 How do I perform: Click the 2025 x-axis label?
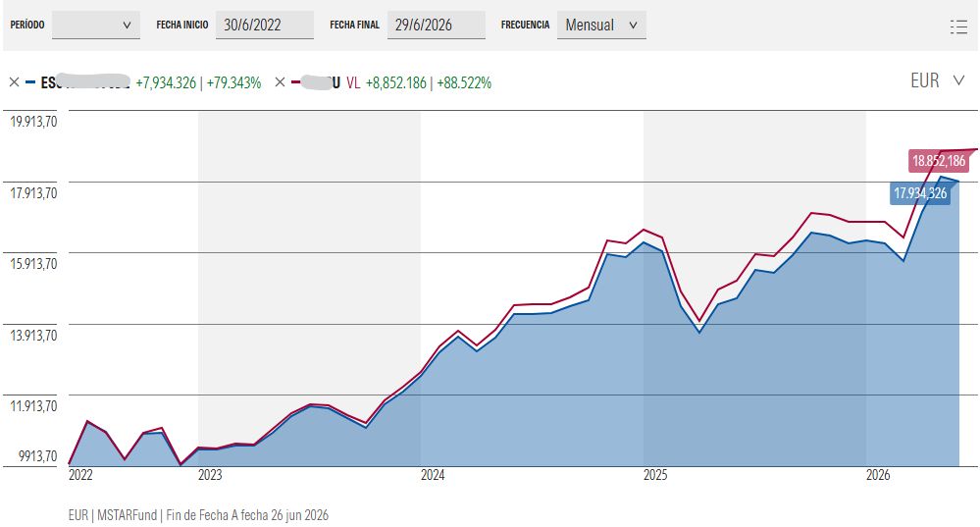point(655,475)
